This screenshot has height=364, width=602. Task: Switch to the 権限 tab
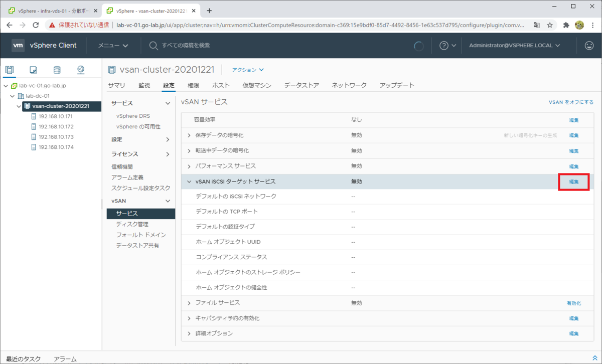[x=193, y=85]
